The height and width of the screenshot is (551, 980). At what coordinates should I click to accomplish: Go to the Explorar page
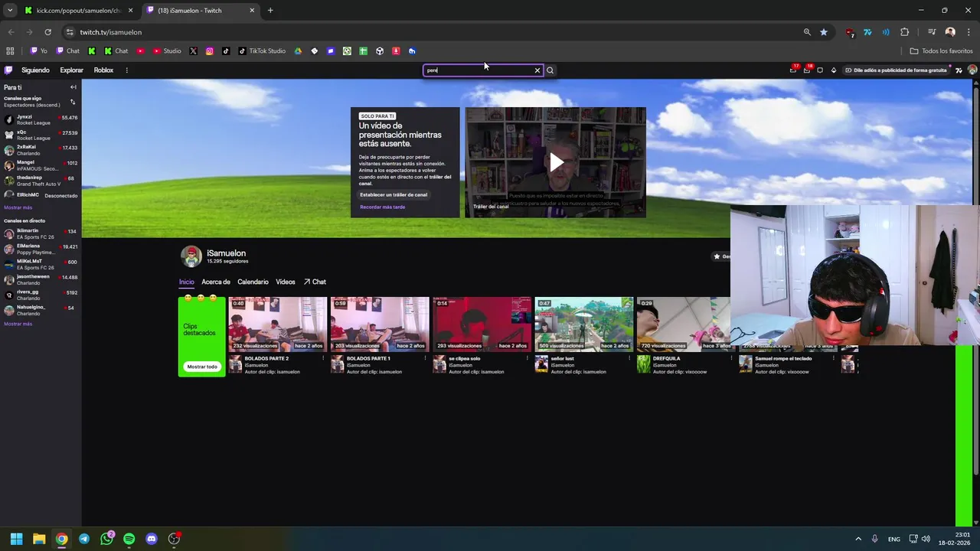click(x=72, y=70)
